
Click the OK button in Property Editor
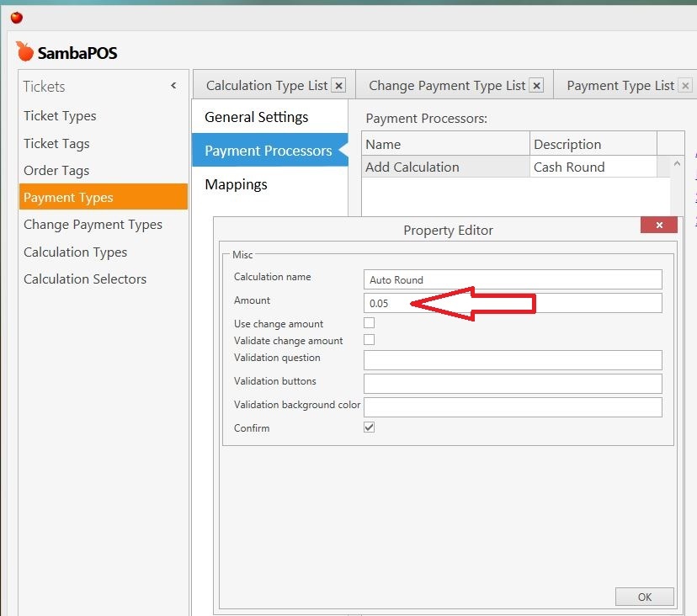(644, 596)
